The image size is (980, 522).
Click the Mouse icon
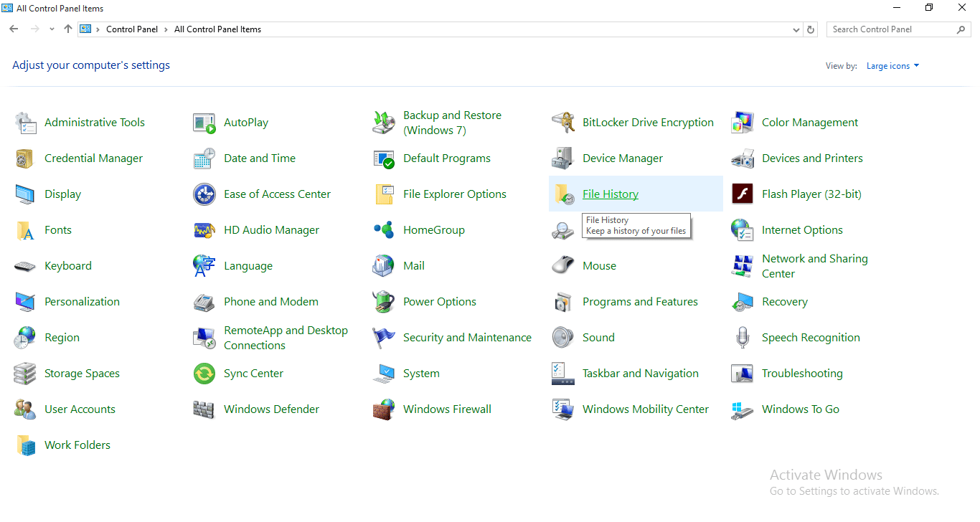pyautogui.click(x=563, y=266)
